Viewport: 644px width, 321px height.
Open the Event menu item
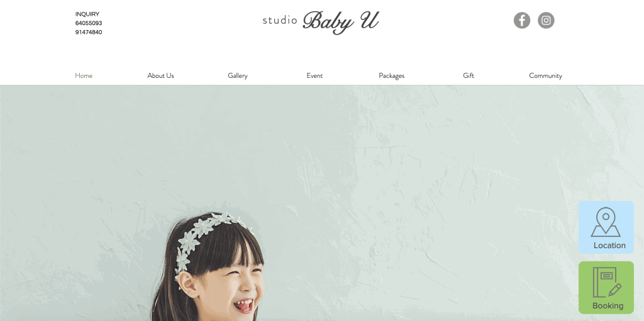(314, 75)
